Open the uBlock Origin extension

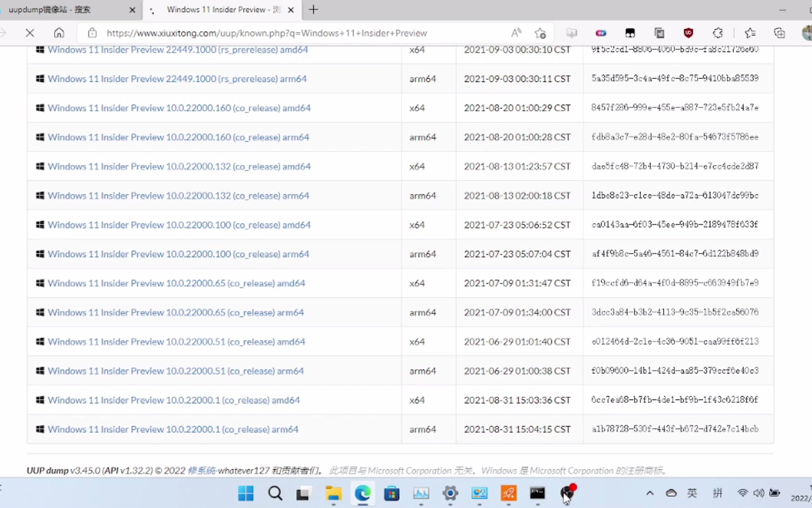pyautogui.click(x=688, y=33)
